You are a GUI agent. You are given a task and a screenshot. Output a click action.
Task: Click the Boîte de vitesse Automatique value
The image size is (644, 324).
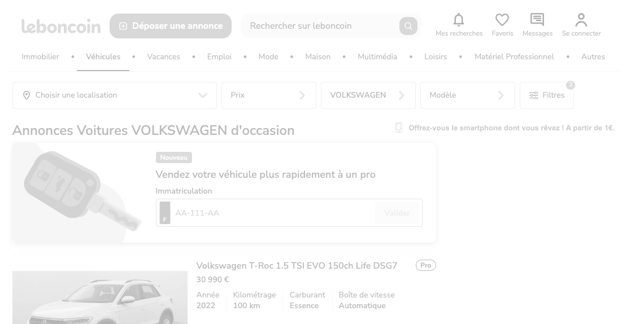click(x=362, y=305)
